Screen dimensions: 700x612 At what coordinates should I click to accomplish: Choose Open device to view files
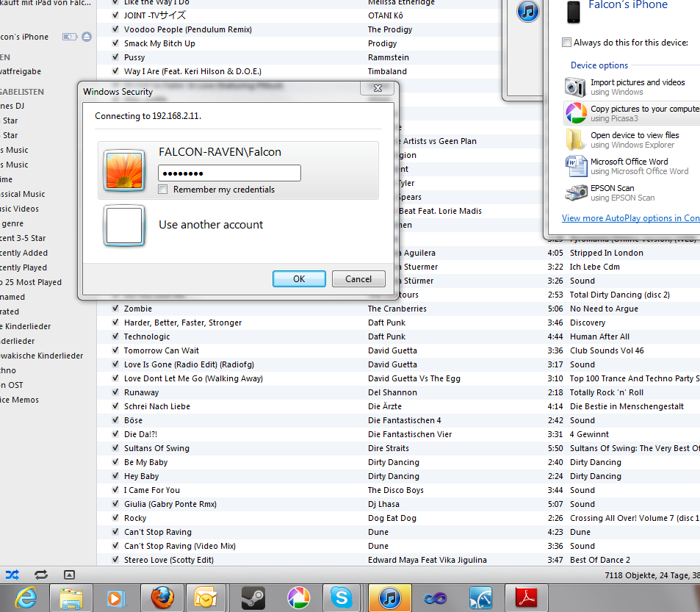coord(631,140)
